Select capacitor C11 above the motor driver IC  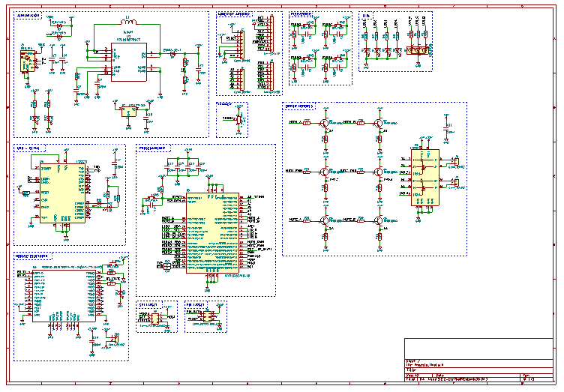pyautogui.click(x=447, y=127)
